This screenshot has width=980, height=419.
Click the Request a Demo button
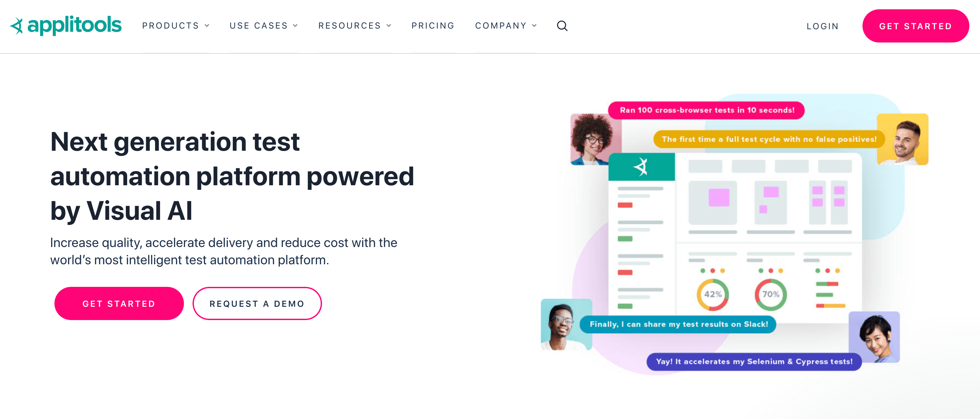coord(257,303)
